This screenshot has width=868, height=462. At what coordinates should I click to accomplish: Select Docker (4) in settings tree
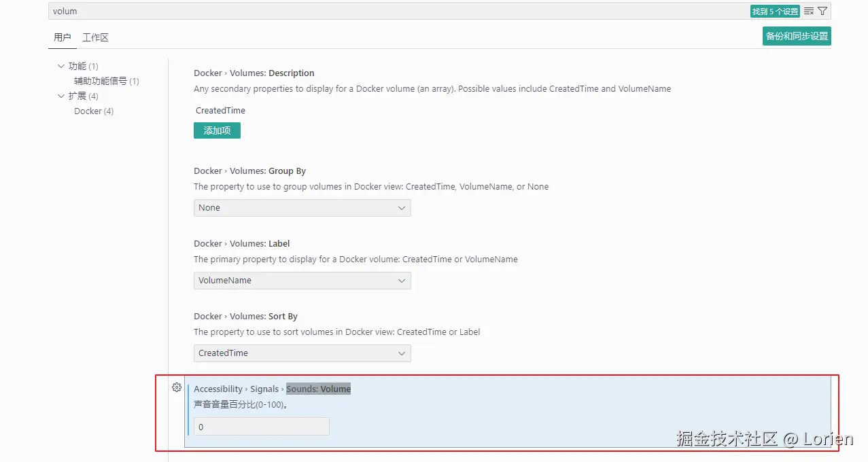click(x=94, y=111)
